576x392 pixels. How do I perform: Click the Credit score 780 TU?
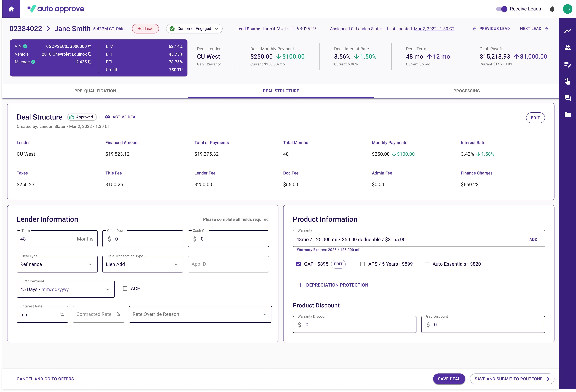[x=176, y=70]
